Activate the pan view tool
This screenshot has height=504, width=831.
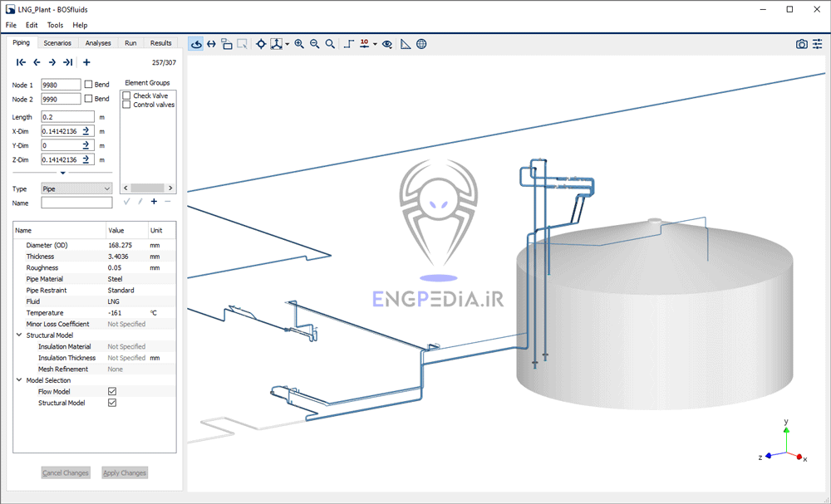(210, 43)
